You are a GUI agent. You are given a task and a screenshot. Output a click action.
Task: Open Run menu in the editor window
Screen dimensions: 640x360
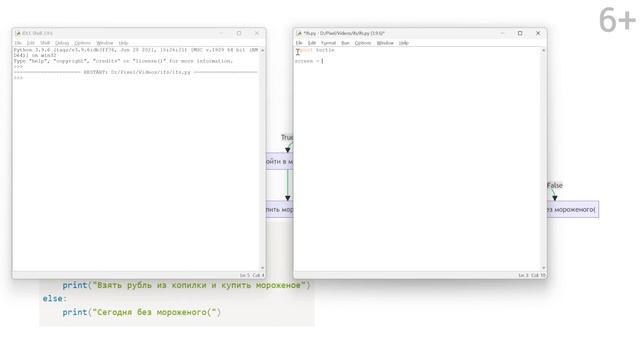coord(345,43)
